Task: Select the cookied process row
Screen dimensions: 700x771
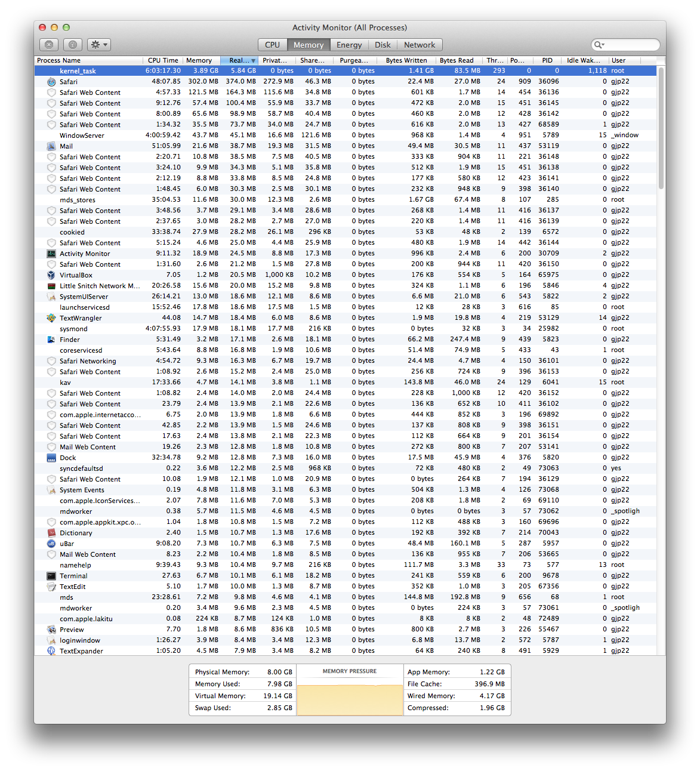Action: pos(345,232)
